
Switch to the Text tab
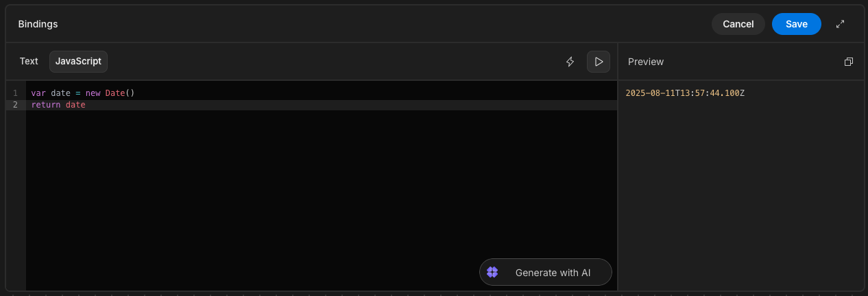tap(29, 61)
